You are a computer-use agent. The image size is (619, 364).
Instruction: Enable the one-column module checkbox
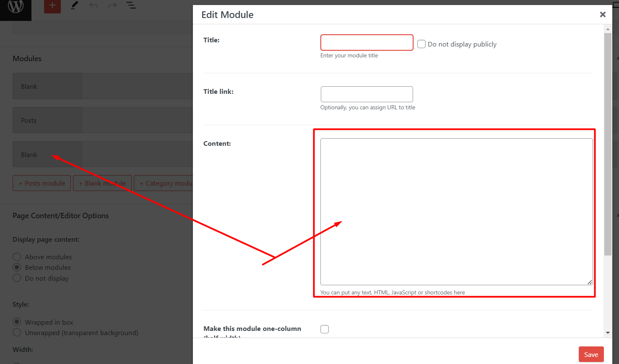325,329
